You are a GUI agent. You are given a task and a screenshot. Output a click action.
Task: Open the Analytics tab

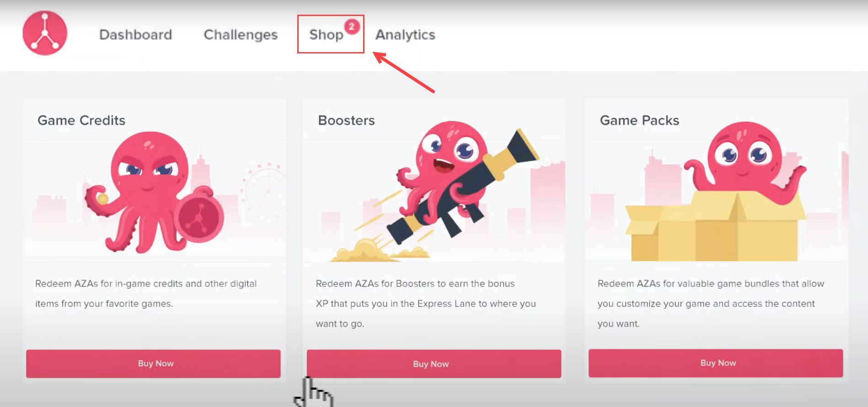tap(405, 35)
